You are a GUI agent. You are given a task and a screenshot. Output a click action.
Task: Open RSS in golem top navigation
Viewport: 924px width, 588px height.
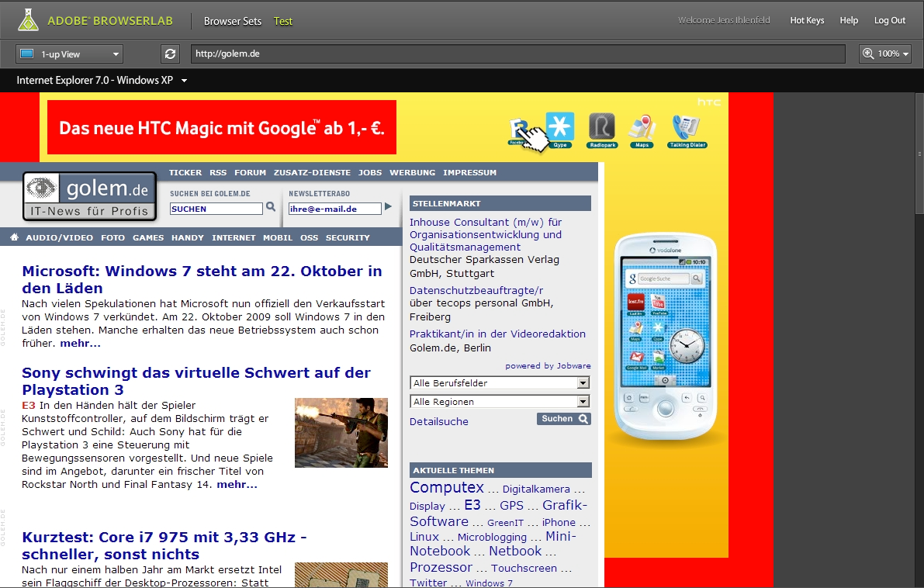click(217, 173)
